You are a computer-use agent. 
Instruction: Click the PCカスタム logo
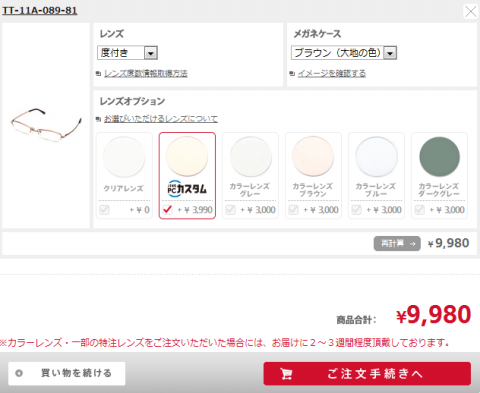[187, 189]
